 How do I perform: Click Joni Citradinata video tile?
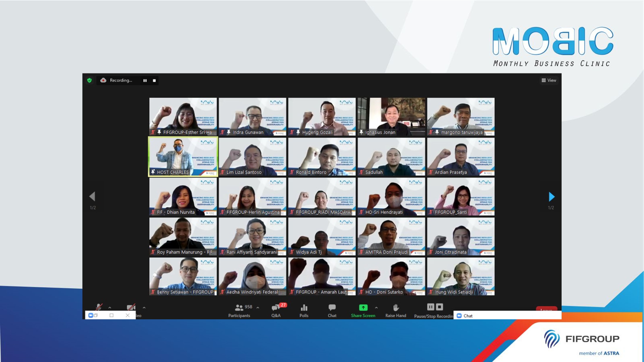point(461,237)
